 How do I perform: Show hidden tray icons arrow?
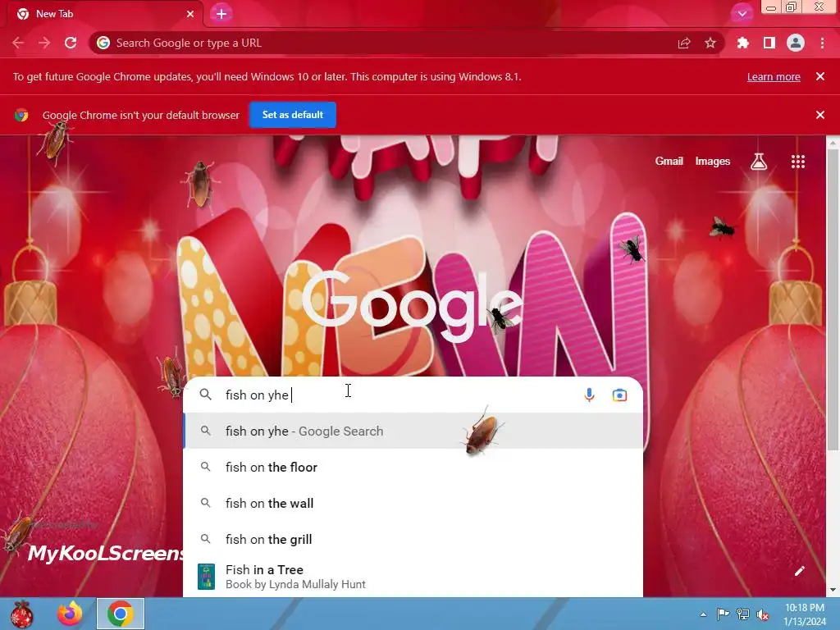tap(703, 614)
